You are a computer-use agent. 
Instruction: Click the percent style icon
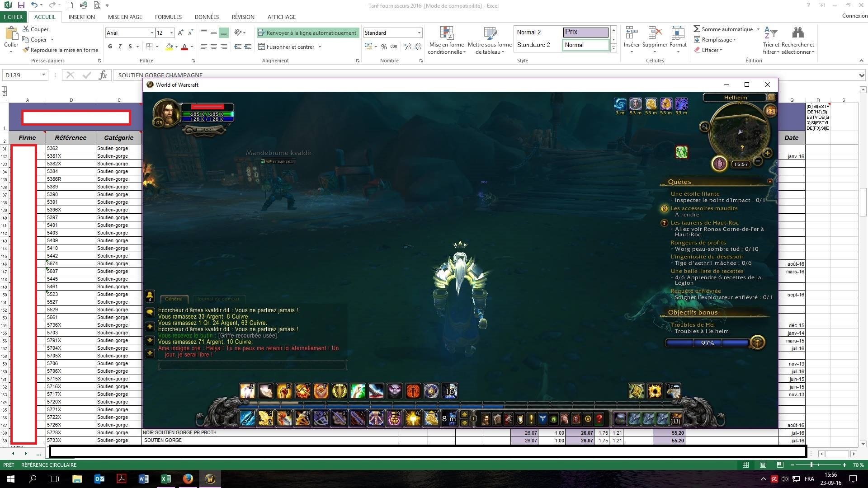[384, 47]
